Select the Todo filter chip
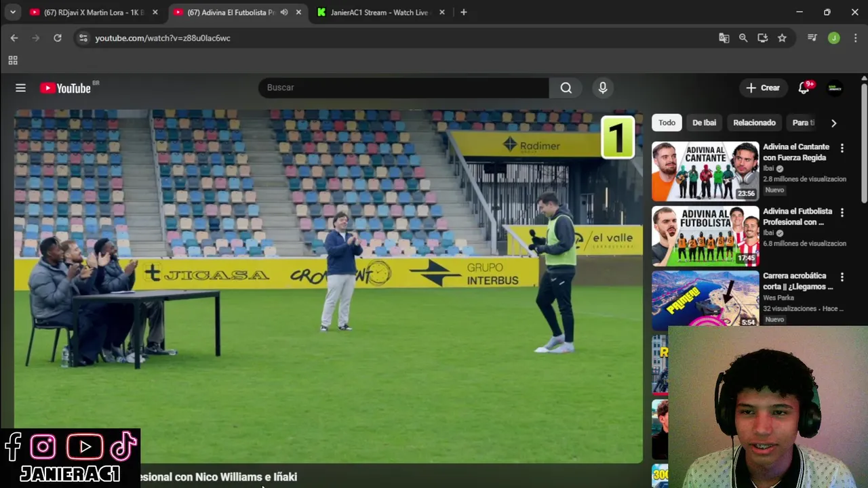The width and height of the screenshot is (868, 488). click(x=667, y=123)
